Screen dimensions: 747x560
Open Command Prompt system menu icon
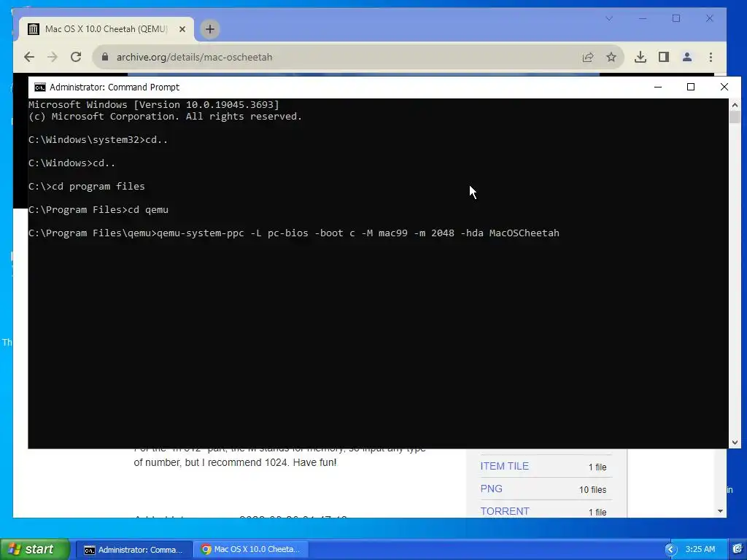pos(40,87)
